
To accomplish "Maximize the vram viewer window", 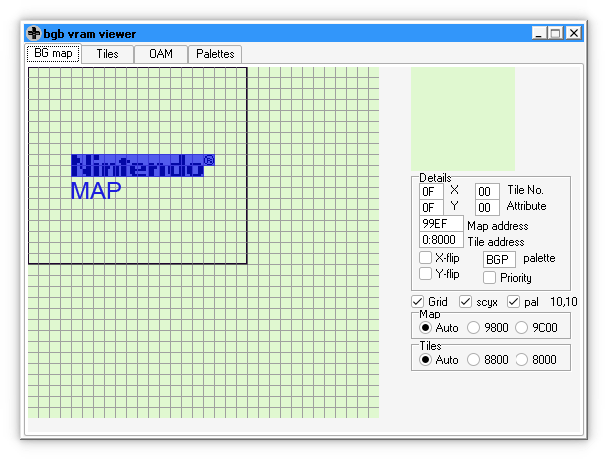I will [x=555, y=33].
